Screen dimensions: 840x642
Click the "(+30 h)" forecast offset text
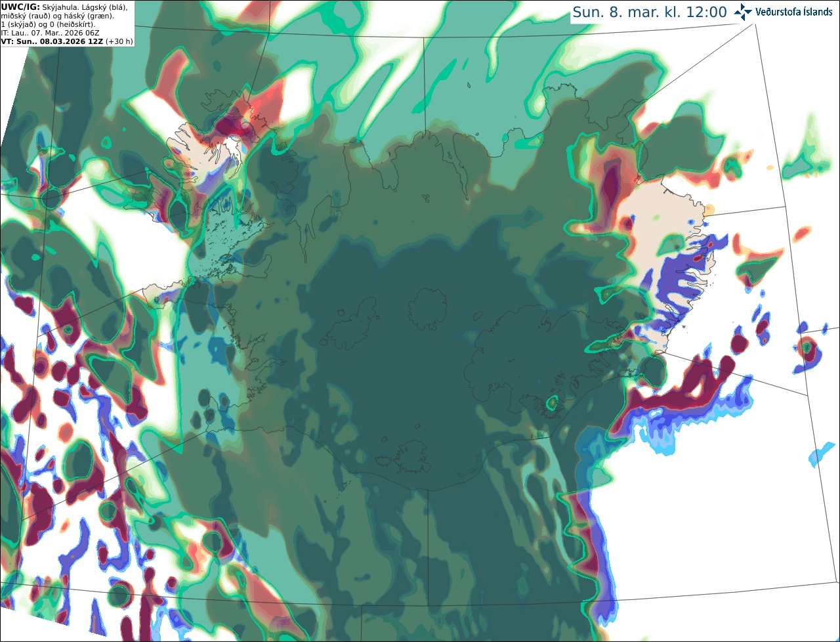(119, 41)
